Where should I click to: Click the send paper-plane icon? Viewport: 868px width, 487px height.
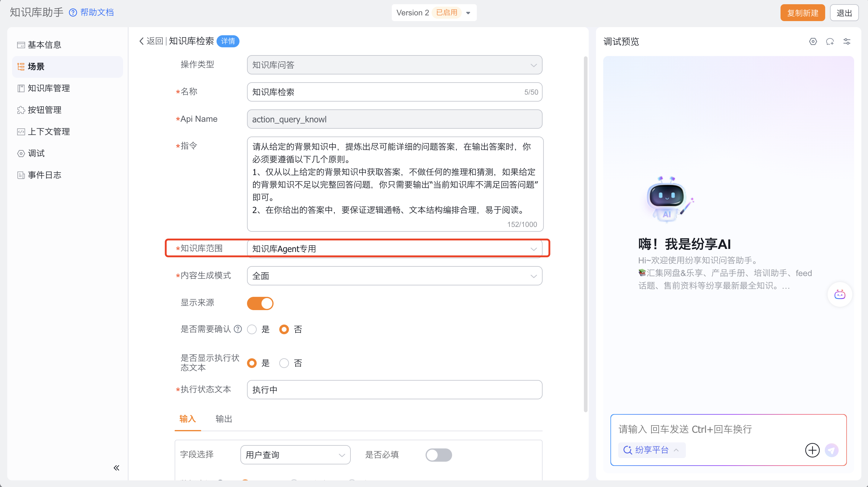(831, 450)
